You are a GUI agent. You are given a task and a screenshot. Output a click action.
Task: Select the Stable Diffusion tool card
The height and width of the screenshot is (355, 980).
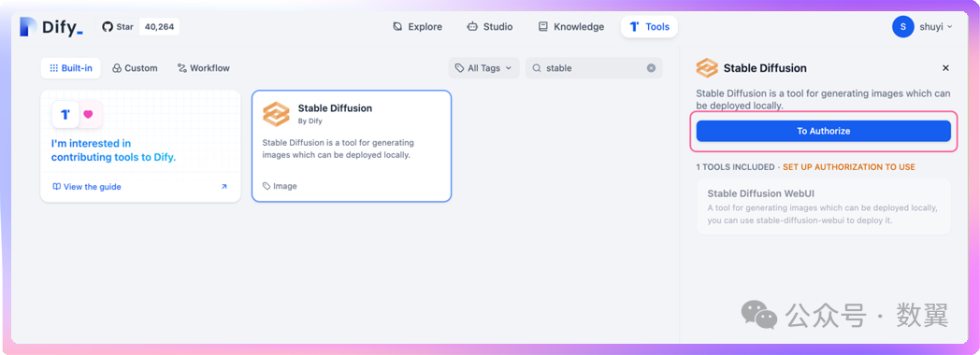coord(352,146)
